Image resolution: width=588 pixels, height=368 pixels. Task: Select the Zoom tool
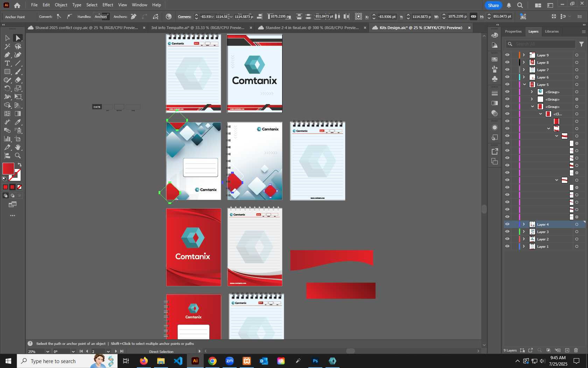point(18,156)
